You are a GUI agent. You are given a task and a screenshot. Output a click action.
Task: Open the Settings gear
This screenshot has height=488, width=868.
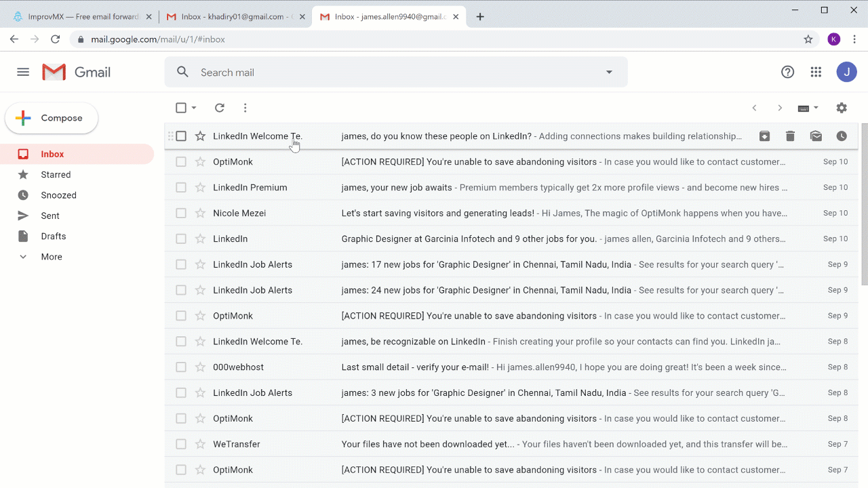click(842, 108)
